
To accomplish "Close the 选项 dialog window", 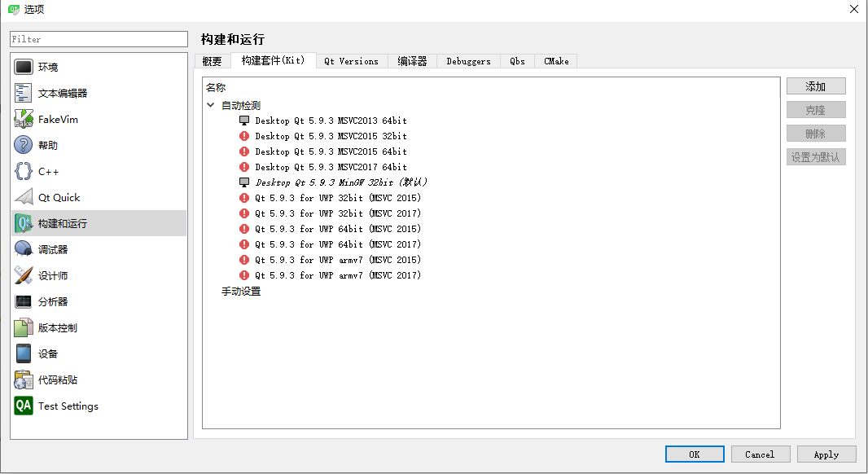I will point(854,10).
